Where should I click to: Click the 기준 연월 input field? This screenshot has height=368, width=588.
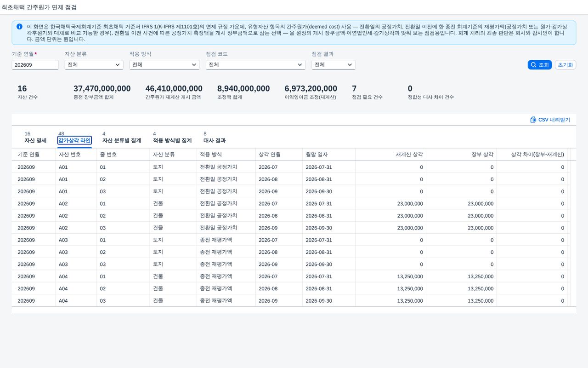coord(35,65)
